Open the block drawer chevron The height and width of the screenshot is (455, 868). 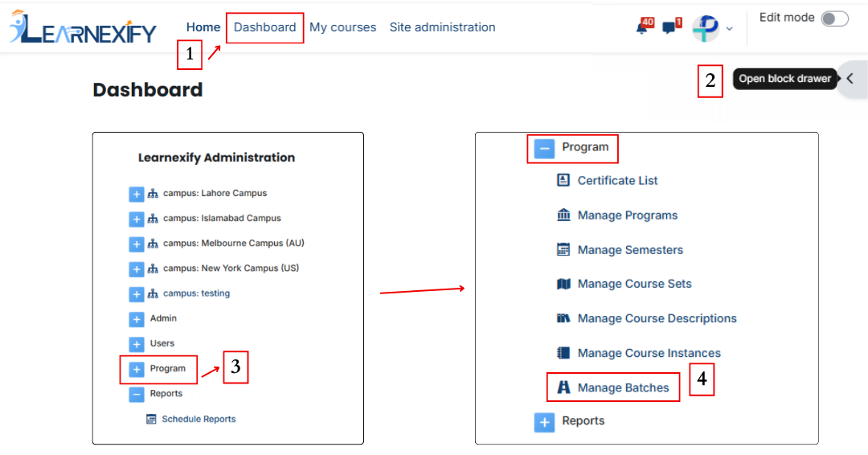coord(851,79)
